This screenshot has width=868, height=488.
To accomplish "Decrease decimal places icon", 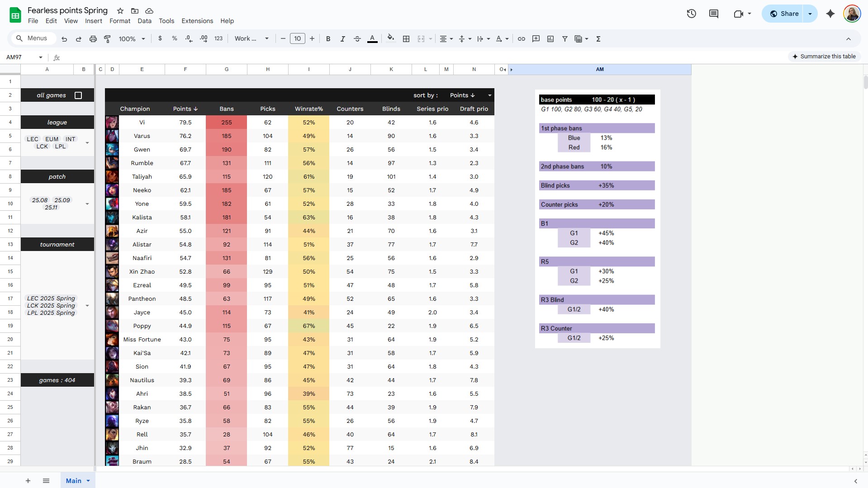I will point(189,38).
